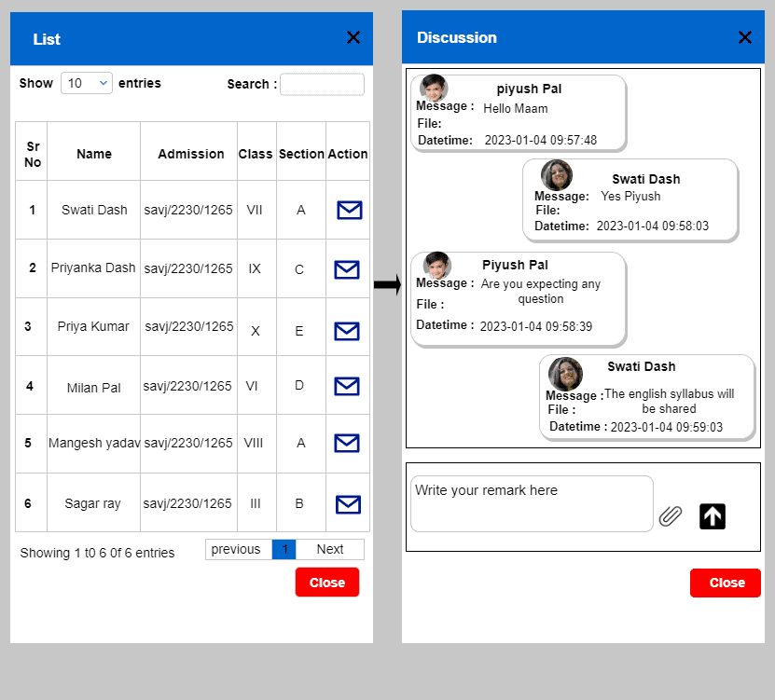Send remark with the up arrow button

(x=713, y=516)
